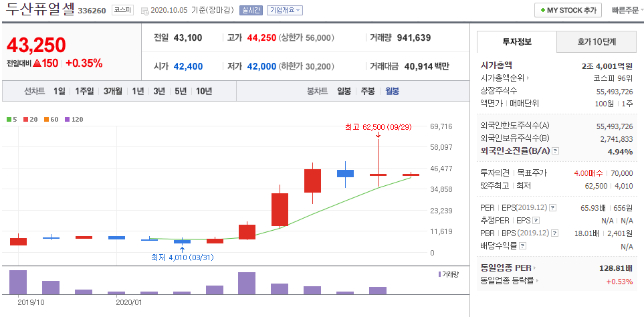Select the 1주일 line chart period
The width and height of the screenshot is (644, 317).
pyautogui.click(x=85, y=91)
